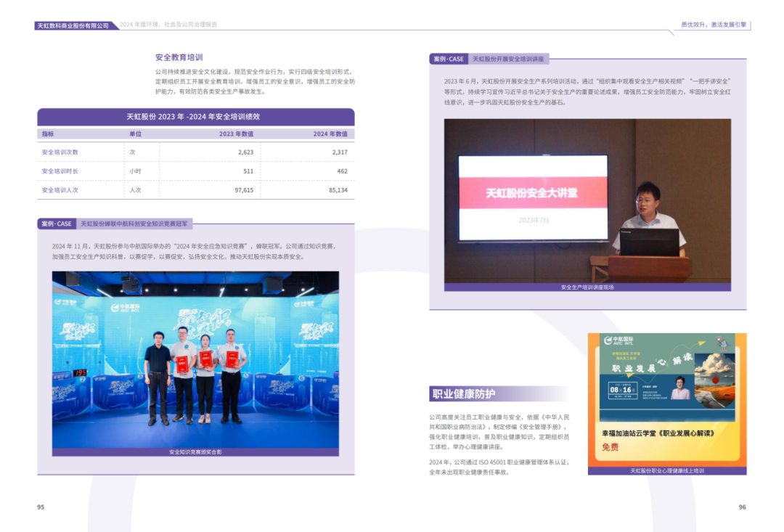Select the 安全培训次数 table row label

coord(60,152)
